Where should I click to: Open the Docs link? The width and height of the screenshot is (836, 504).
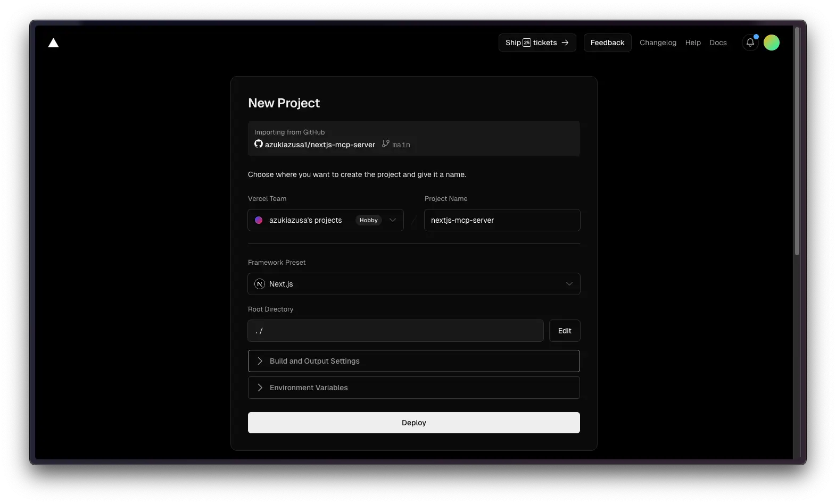pyautogui.click(x=718, y=43)
